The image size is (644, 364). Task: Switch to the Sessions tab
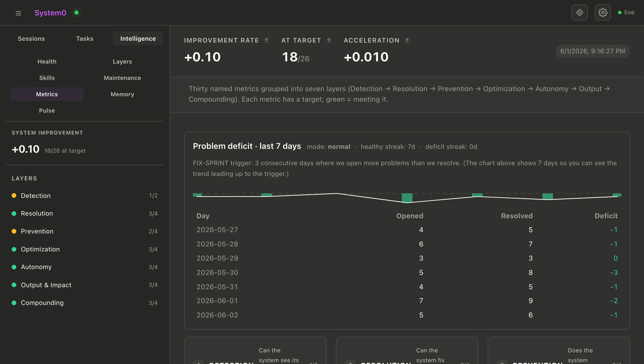[31, 39]
